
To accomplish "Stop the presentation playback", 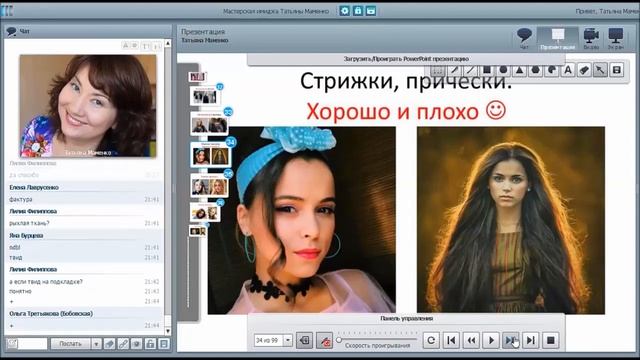I will click(551, 340).
